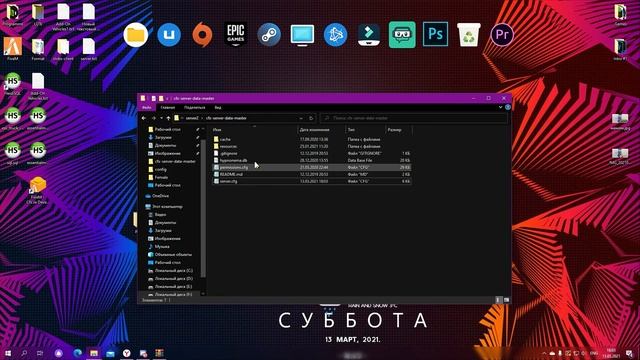Open the Вид ribbon tab
The image size is (640, 360).
click(x=218, y=107)
